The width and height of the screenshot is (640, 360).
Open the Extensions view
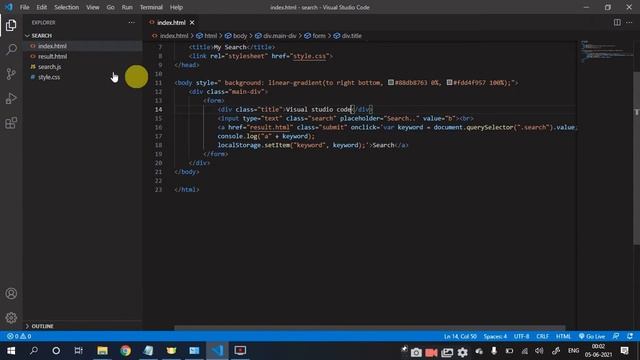pyautogui.click(x=11, y=123)
